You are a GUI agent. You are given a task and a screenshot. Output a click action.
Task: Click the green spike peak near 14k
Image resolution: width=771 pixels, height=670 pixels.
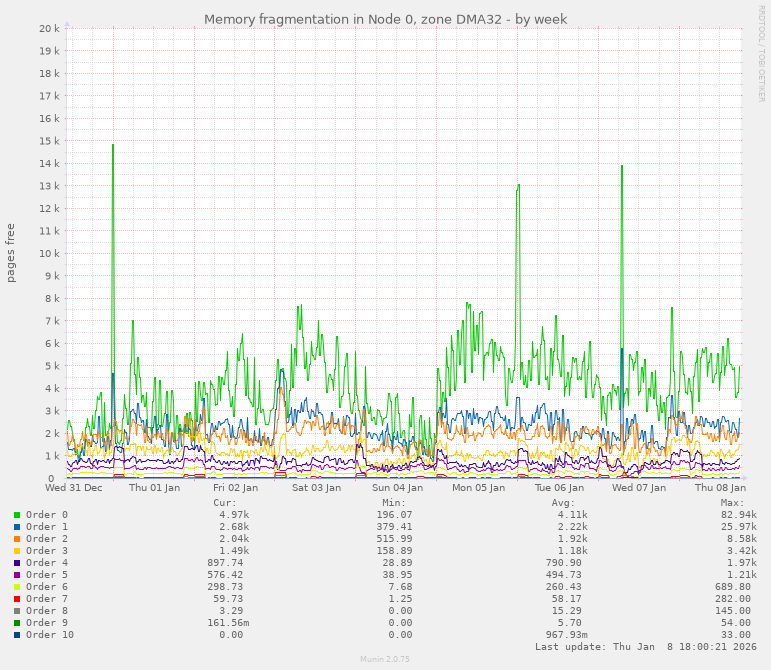tap(622, 167)
